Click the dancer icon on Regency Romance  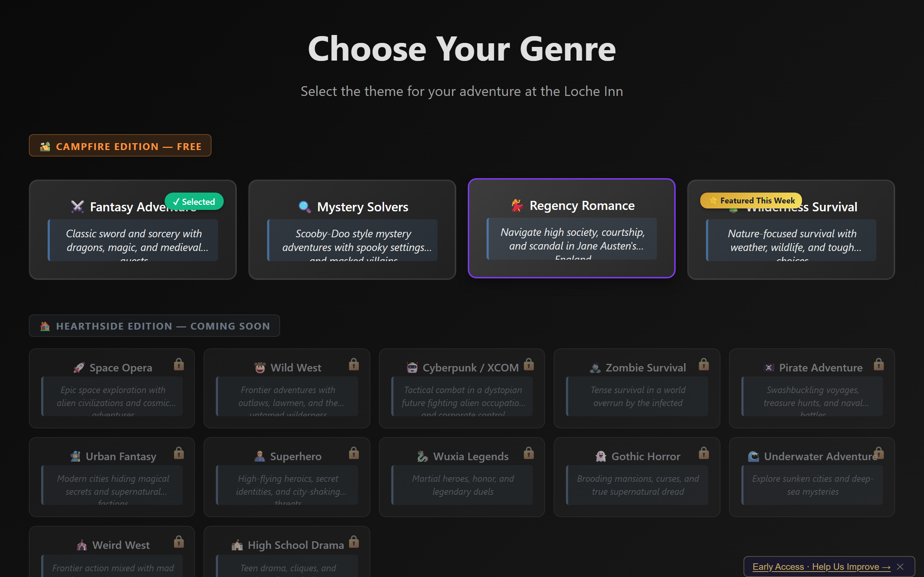click(517, 205)
